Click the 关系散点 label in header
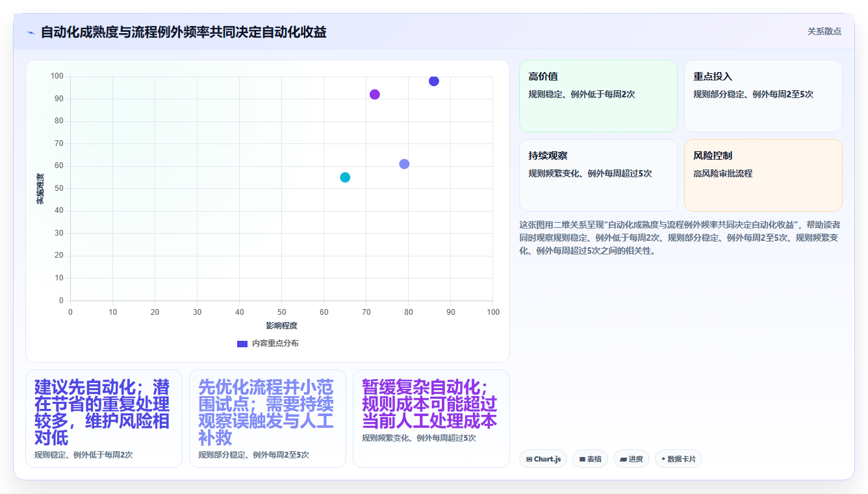 point(824,31)
